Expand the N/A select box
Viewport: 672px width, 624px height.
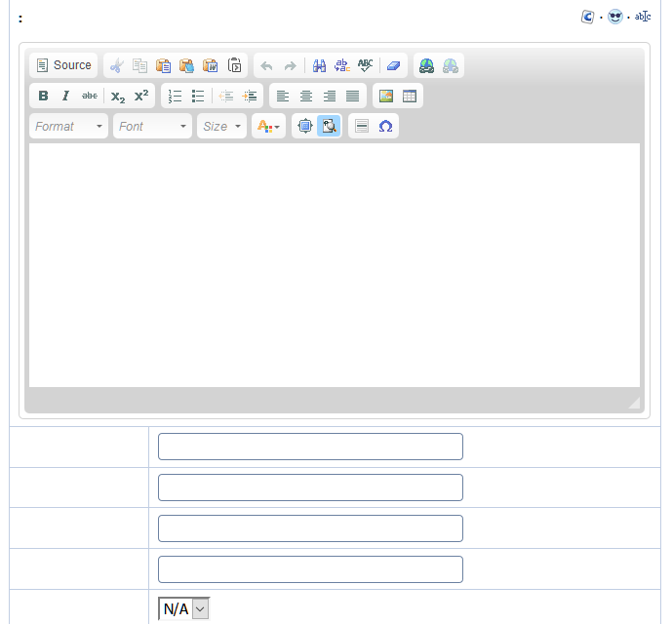[x=184, y=608]
